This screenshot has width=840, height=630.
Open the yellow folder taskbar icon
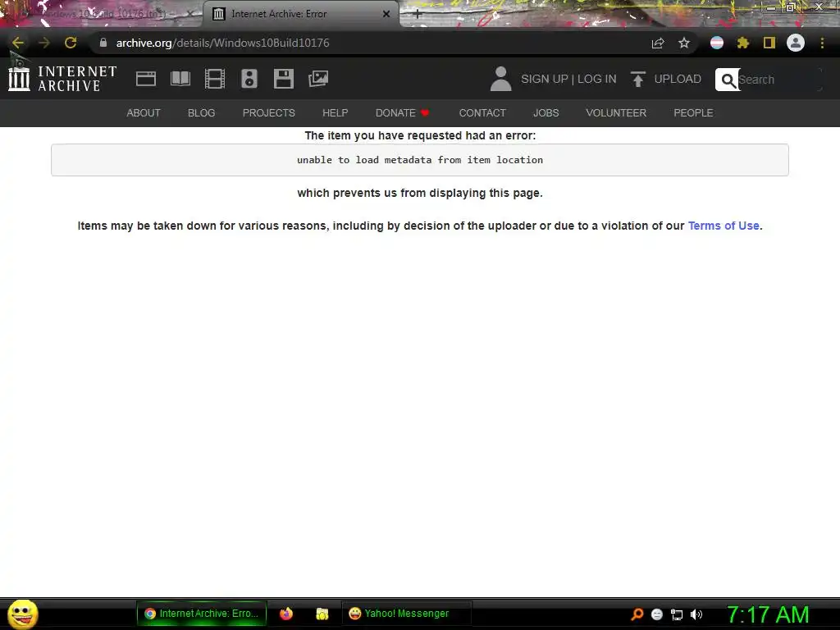pyautogui.click(x=322, y=614)
